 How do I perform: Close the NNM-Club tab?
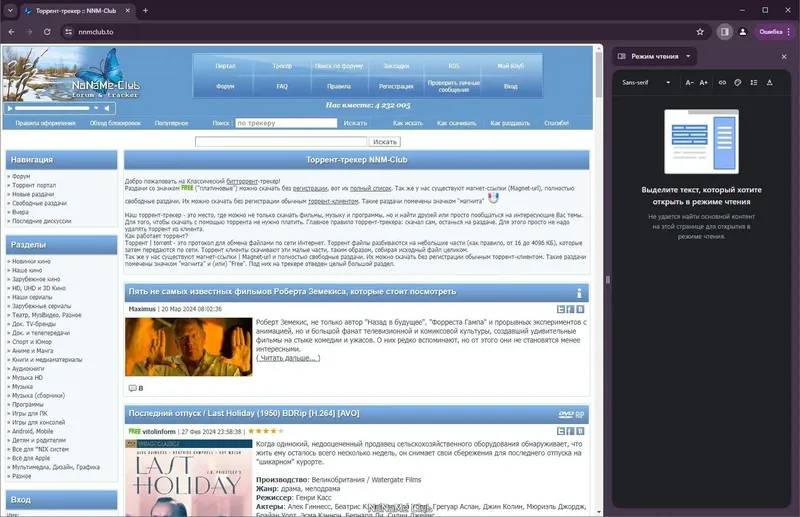(128, 10)
